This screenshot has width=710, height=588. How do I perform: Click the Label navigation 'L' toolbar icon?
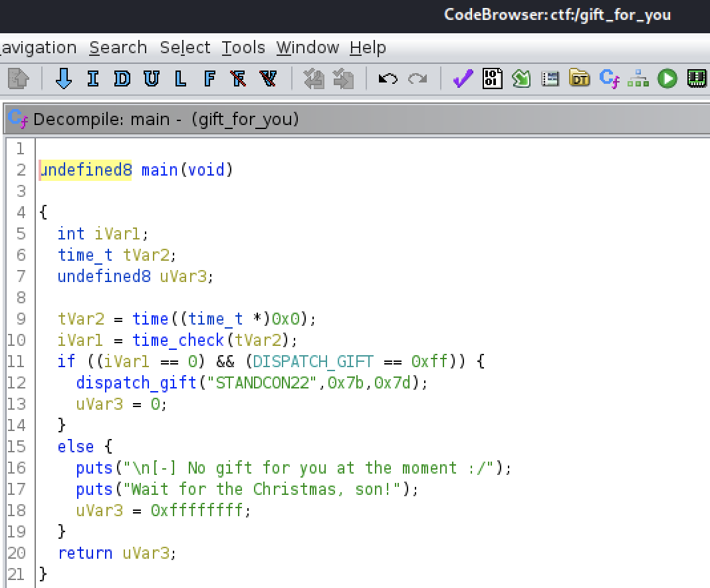[x=180, y=79]
